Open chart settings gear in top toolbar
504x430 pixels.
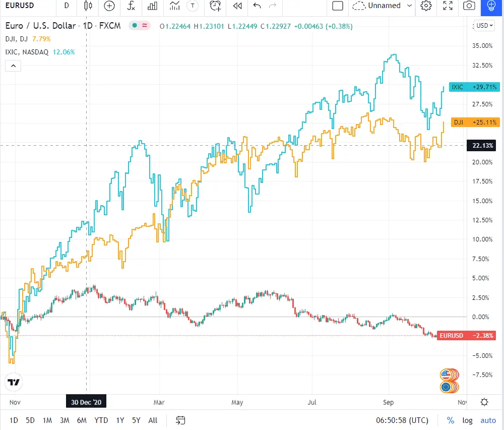coord(426,6)
